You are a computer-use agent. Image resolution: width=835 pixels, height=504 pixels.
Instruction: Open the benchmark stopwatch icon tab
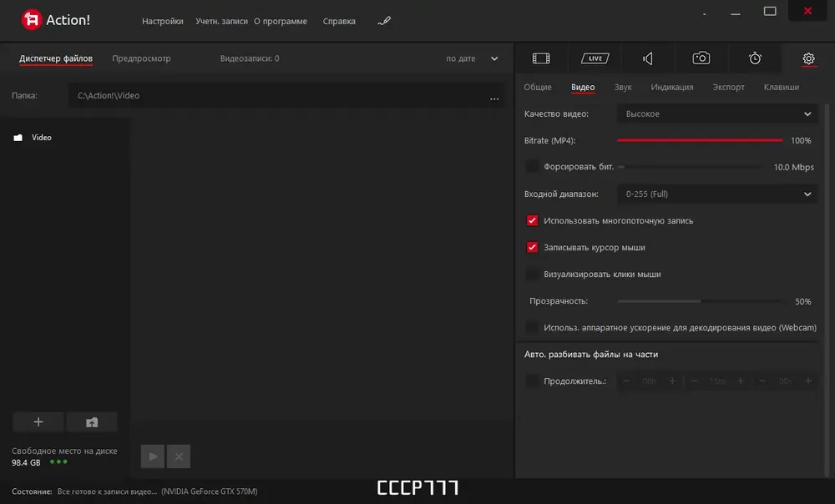[x=755, y=58]
